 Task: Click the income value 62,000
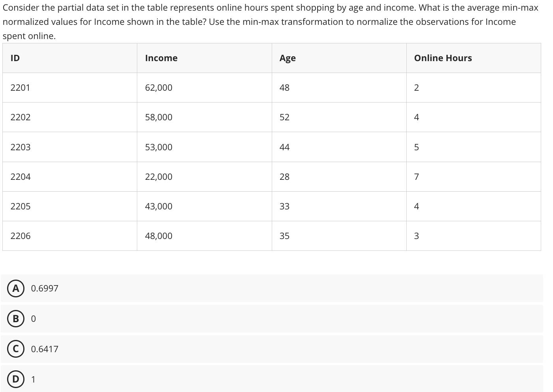pyautogui.click(x=159, y=88)
